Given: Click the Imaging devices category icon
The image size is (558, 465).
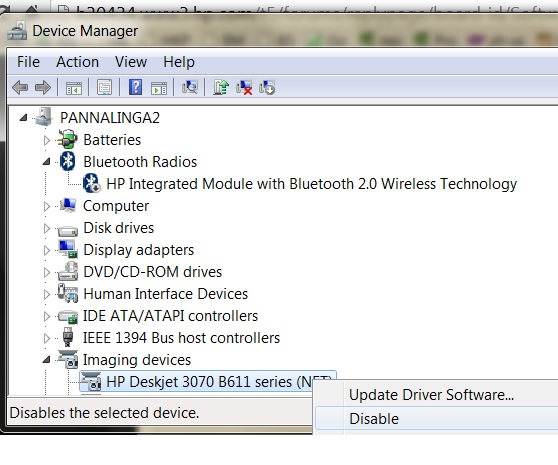Looking at the screenshot, I should (68, 359).
